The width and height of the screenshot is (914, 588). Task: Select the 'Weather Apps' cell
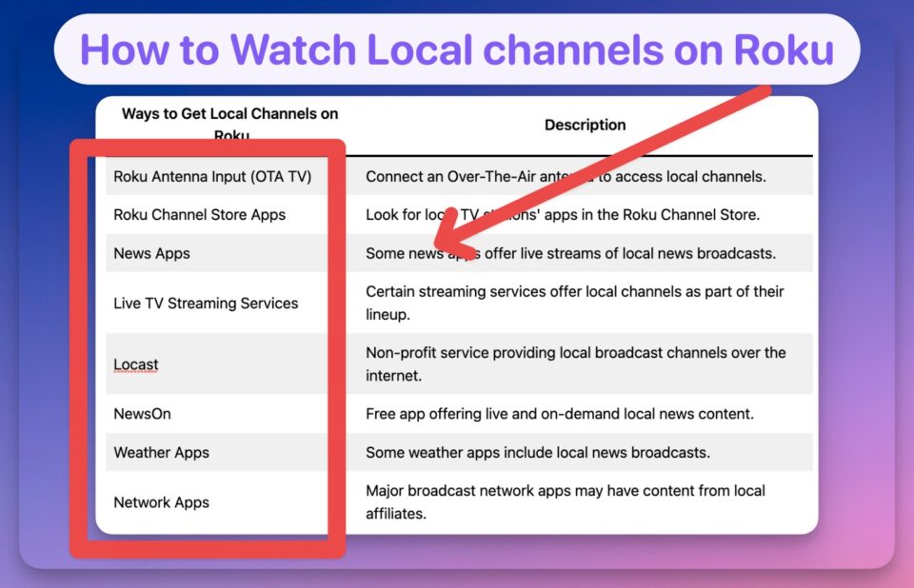(x=162, y=453)
